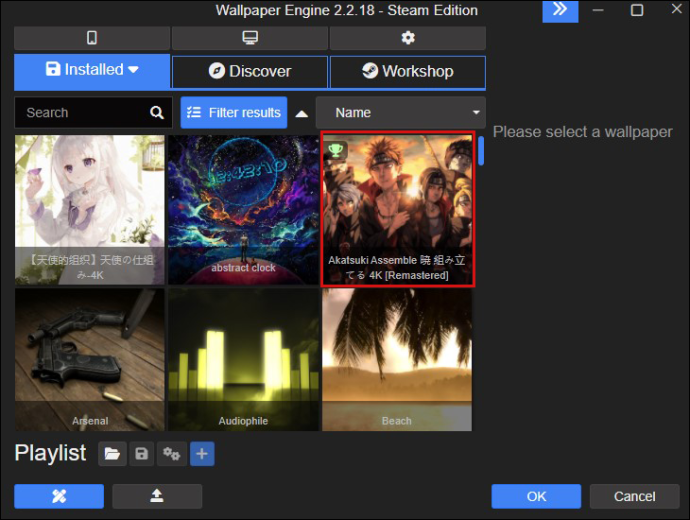Open the monitor display setup icon
Screen dimensions: 690x520
click(x=250, y=38)
